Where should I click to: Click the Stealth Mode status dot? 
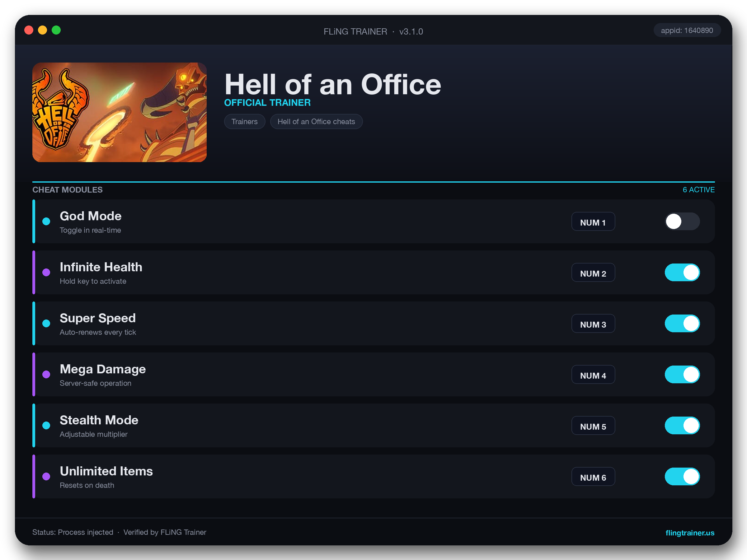point(46,425)
